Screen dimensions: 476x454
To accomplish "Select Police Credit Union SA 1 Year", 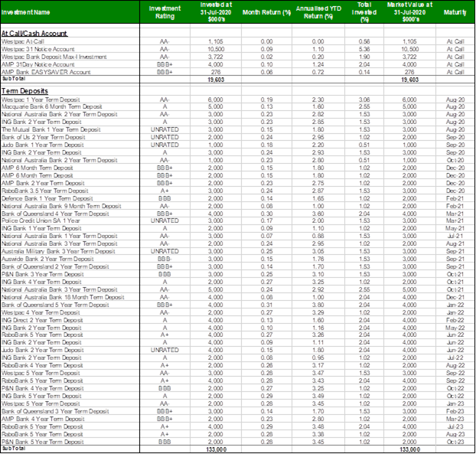I will [x=41, y=220].
